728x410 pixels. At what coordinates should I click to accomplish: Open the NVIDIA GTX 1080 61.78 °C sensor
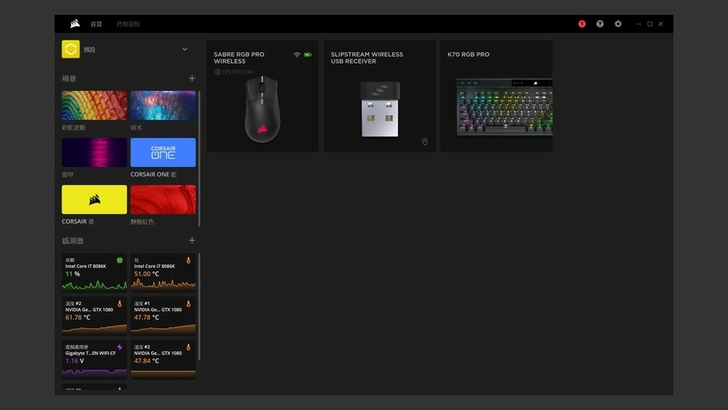click(x=94, y=316)
